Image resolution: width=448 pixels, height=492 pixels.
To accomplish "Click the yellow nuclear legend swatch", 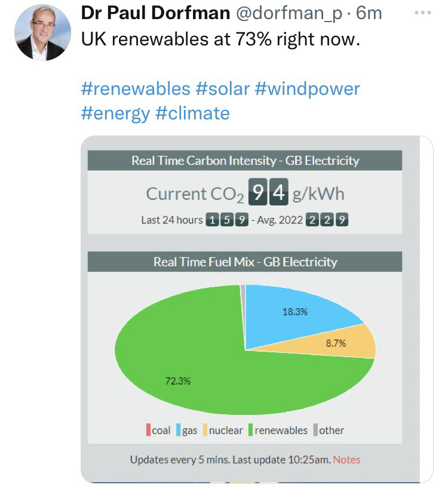I will pos(205,430).
